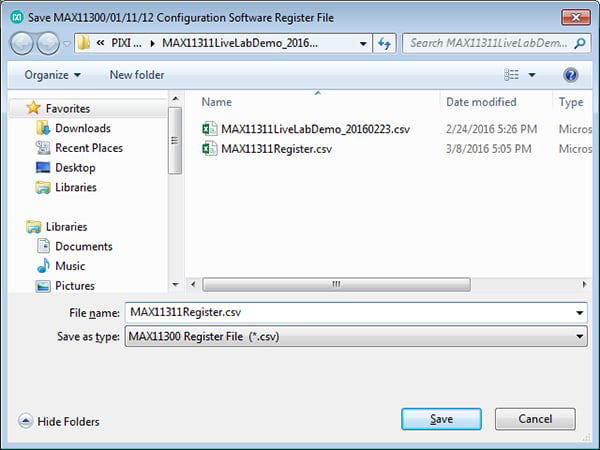Screen dimensions: 600x450
Task: Select Favorites in the navigation pane
Action: click(68, 109)
